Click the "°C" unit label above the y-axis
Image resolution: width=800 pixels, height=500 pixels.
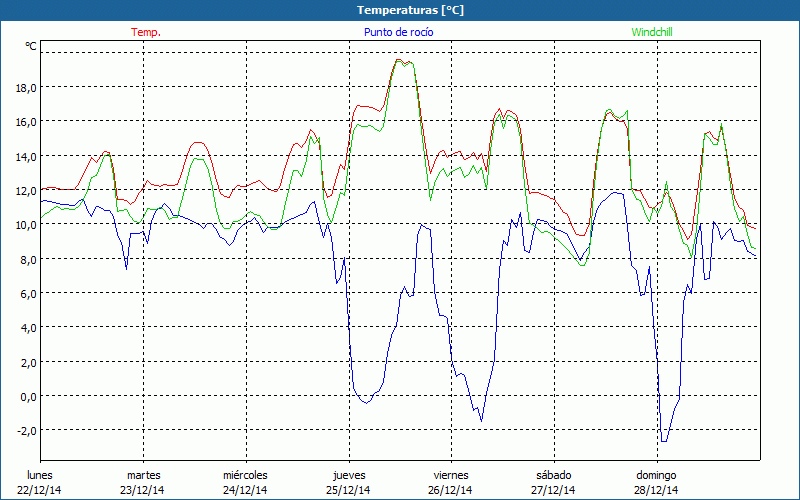point(31,46)
